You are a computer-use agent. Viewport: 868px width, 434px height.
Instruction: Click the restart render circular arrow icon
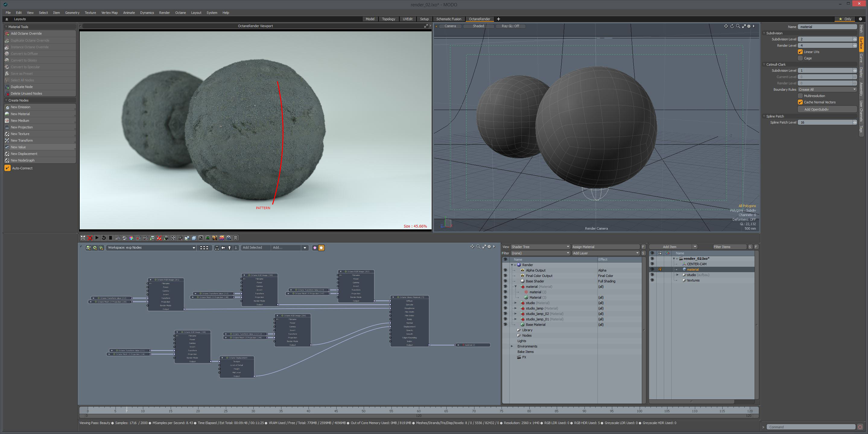104,238
